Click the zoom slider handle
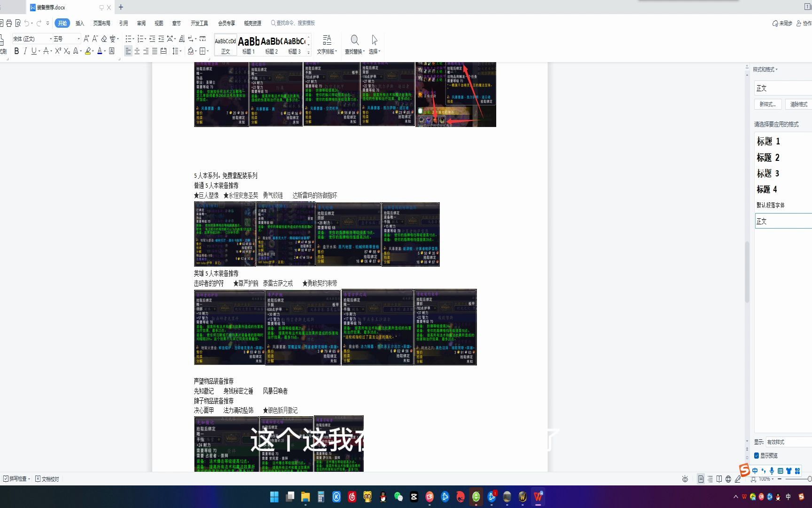 point(810,479)
